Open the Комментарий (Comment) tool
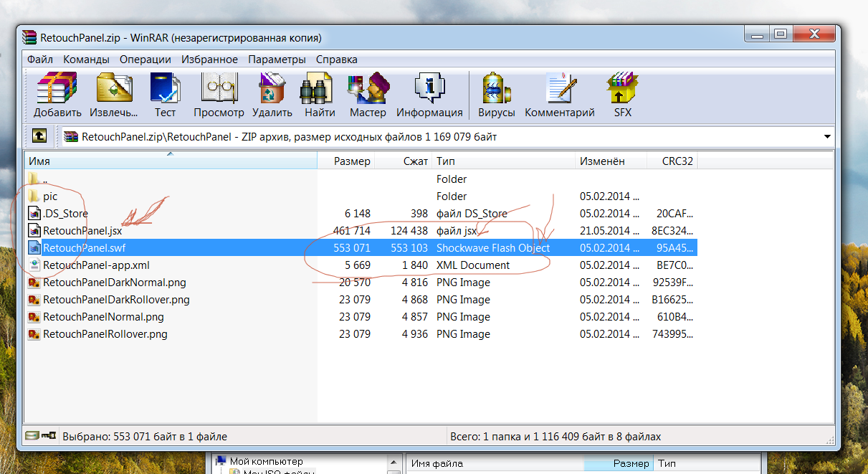Screen dimensions: 868x474 click(x=560, y=95)
